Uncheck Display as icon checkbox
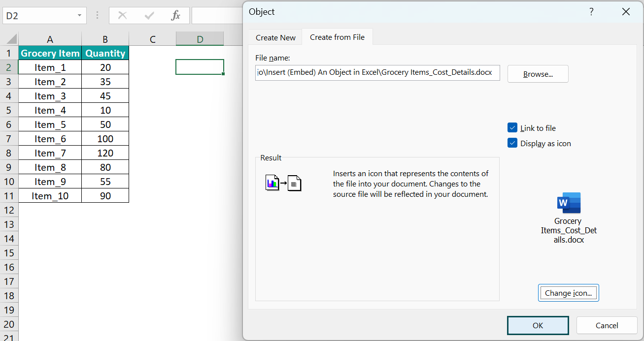Viewport: 644px width, 341px height. (512, 143)
